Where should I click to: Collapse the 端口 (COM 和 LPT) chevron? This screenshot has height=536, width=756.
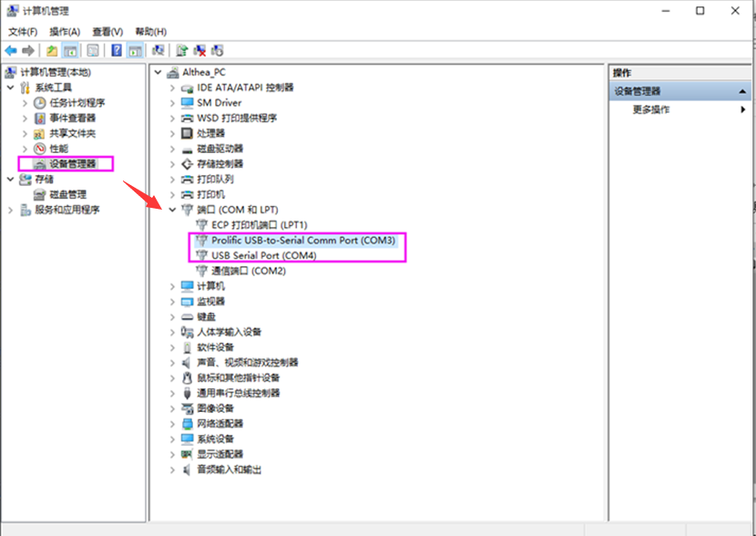point(172,210)
